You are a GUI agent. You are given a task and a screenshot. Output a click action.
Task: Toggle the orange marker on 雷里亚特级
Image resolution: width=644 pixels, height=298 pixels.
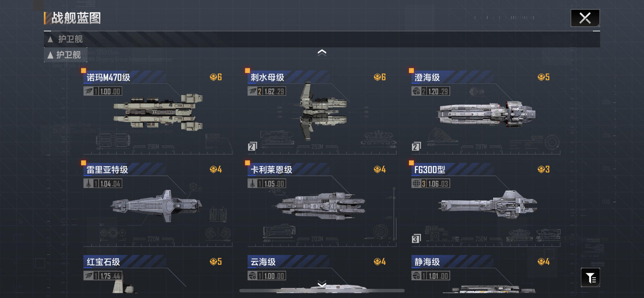[x=83, y=163]
